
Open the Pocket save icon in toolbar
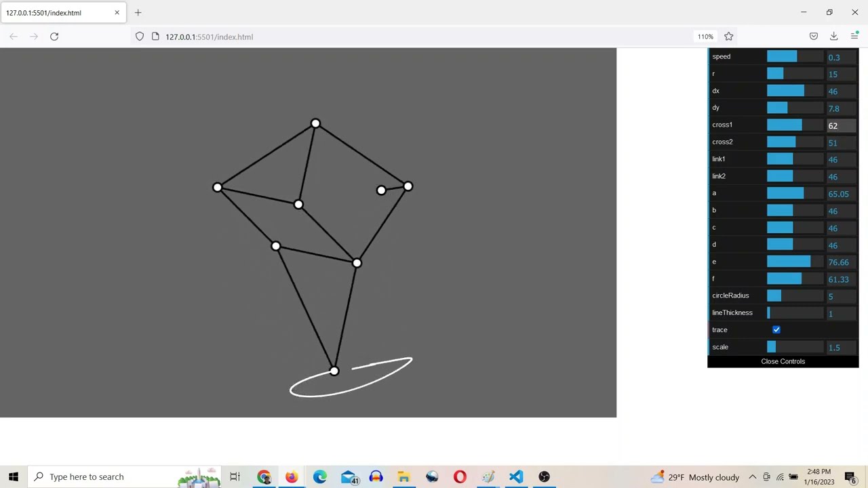(x=814, y=37)
